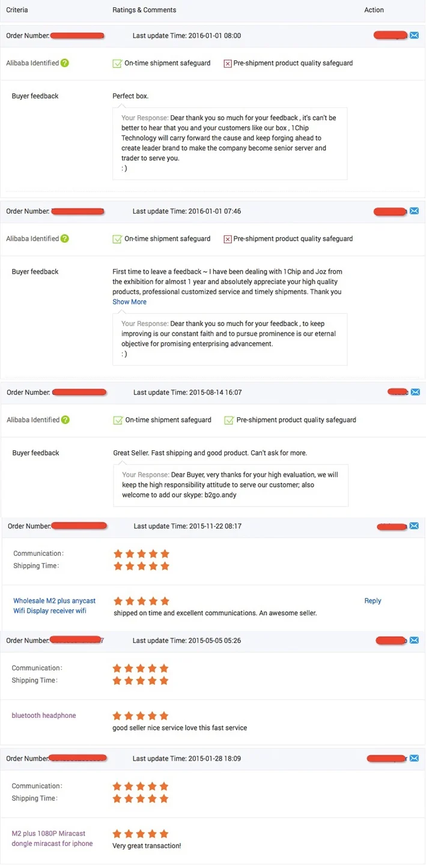Open message icon for the 2016-01-01 07:46 order
This screenshot has height=868, width=426.
[x=414, y=211]
